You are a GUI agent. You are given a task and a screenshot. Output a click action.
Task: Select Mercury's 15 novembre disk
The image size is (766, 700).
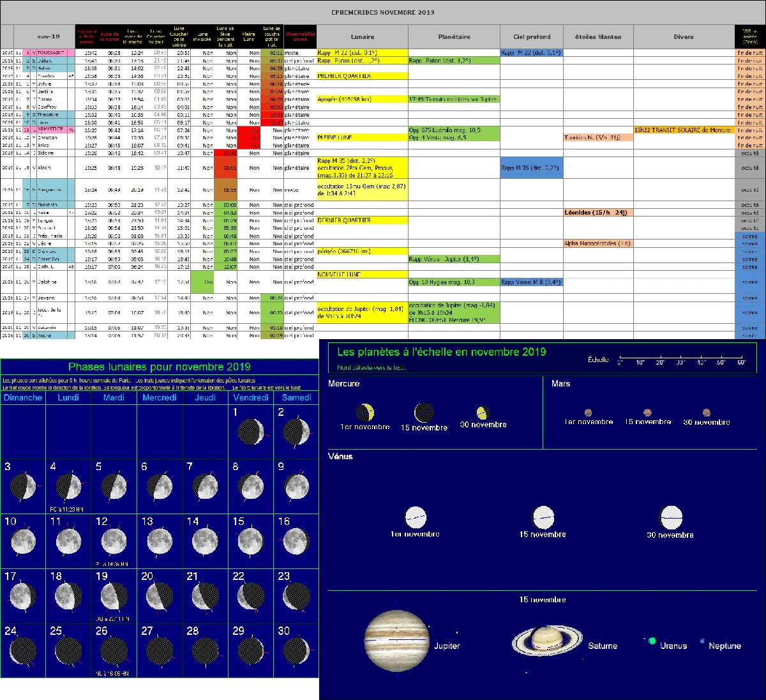click(x=424, y=413)
